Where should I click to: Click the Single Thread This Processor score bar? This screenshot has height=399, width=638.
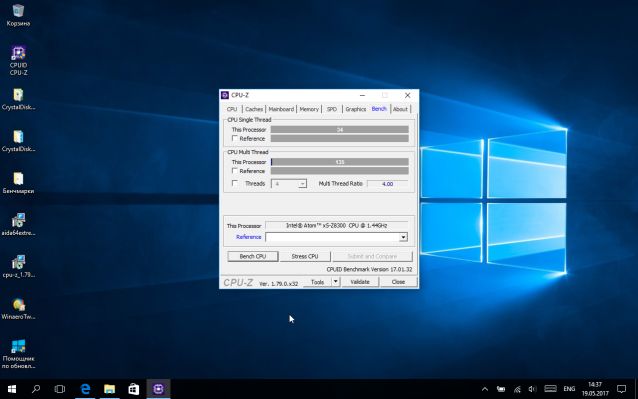pyautogui.click(x=340, y=129)
